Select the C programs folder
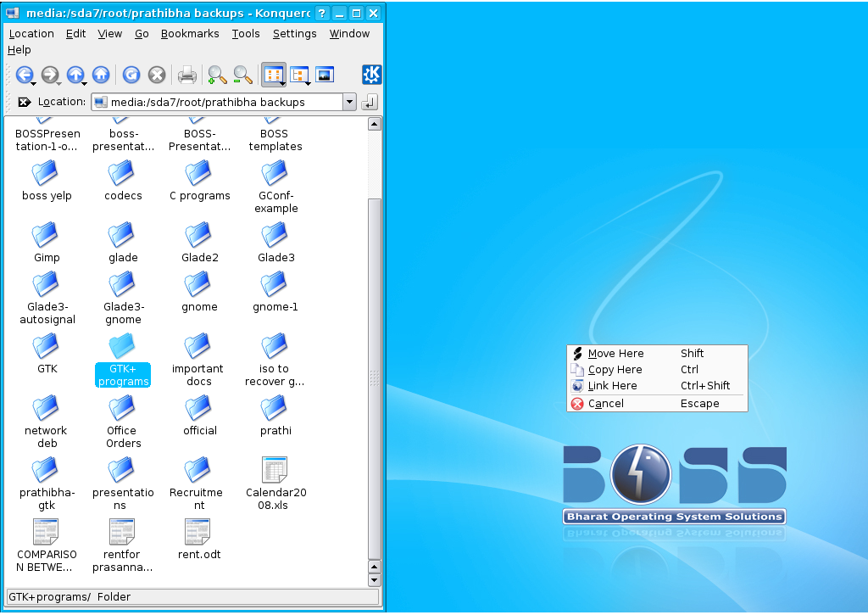Viewport: 868px width, 615px height. coord(199,181)
